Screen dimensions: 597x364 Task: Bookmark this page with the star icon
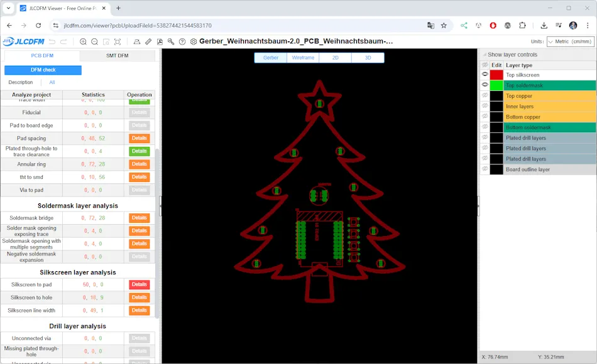pyautogui.click(x=444, y=26)
